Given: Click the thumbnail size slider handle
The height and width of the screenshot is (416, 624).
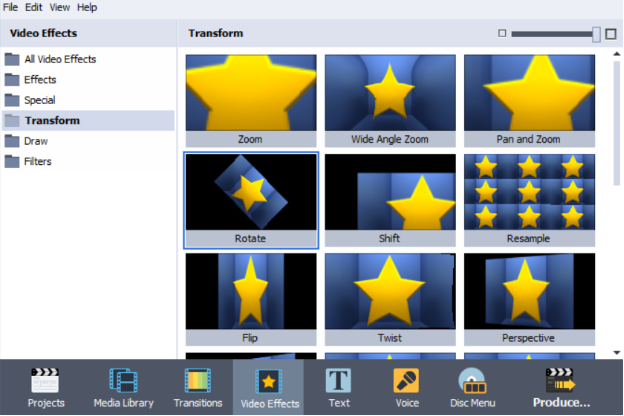Looking at the screenshot, I should [x=596, y=34].
